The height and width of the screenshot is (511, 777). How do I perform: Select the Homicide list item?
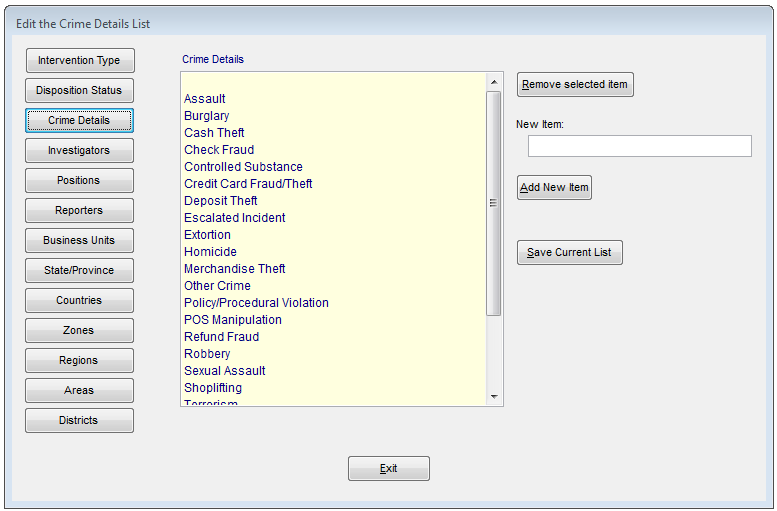(x=210, y=252)
